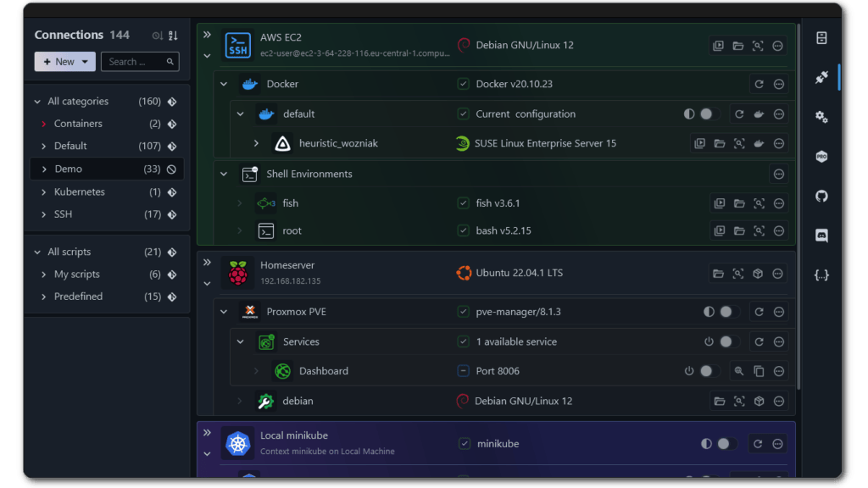Click the PRO license badge icon
The height and width of the screenshot is (488, 868).
point(821,157)
